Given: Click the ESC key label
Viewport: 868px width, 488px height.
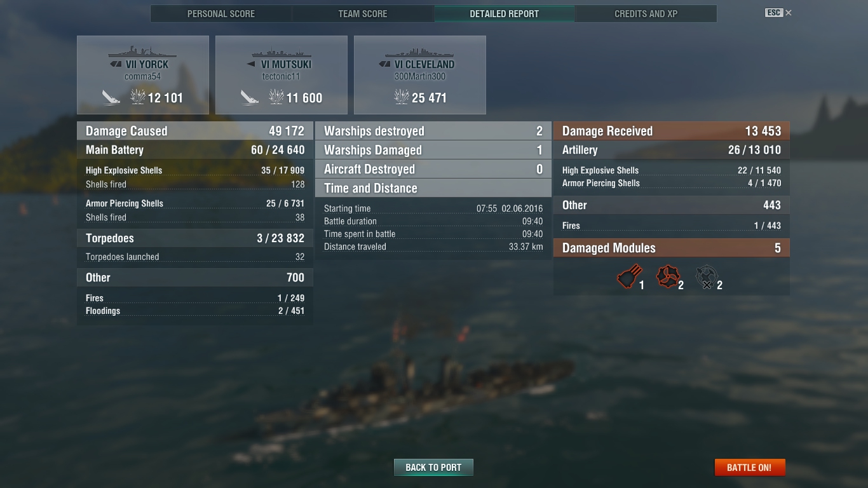Looking at the screenshot, I should pyautogui.click(x=773, y=13).
